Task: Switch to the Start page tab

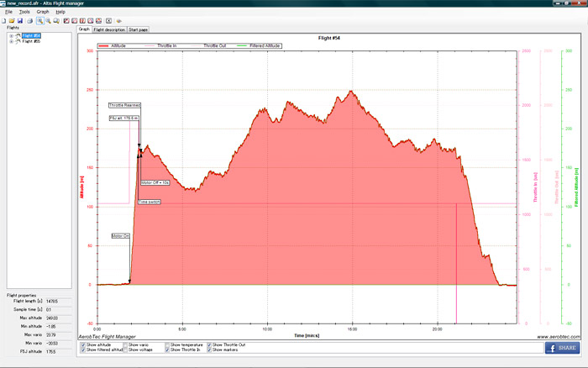Action: tap(138, 29)
